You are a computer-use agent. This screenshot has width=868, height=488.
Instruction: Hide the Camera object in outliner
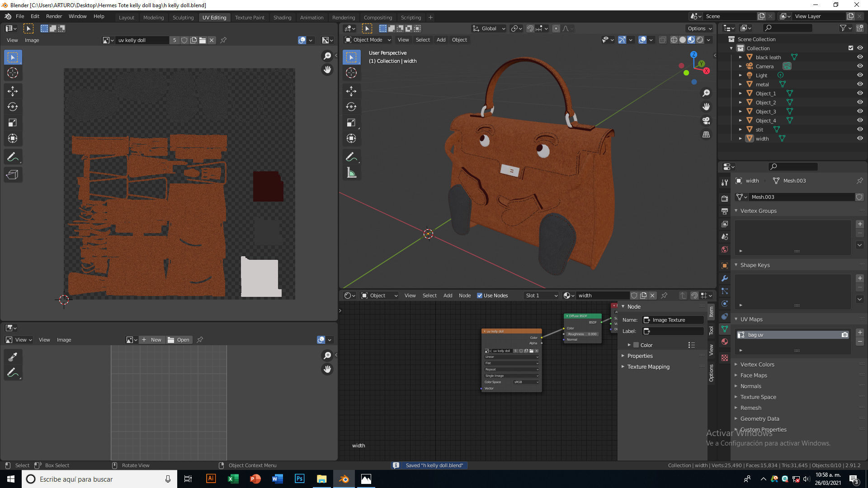pyautogui.click(x=860, y=66)
